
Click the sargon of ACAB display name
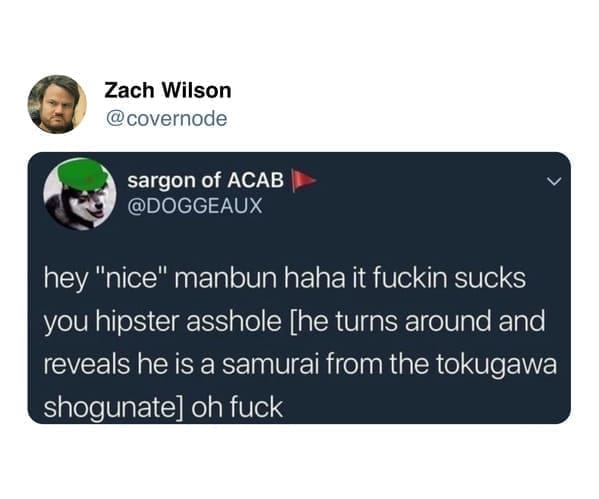pyautogui.click(x=206, y=180)
